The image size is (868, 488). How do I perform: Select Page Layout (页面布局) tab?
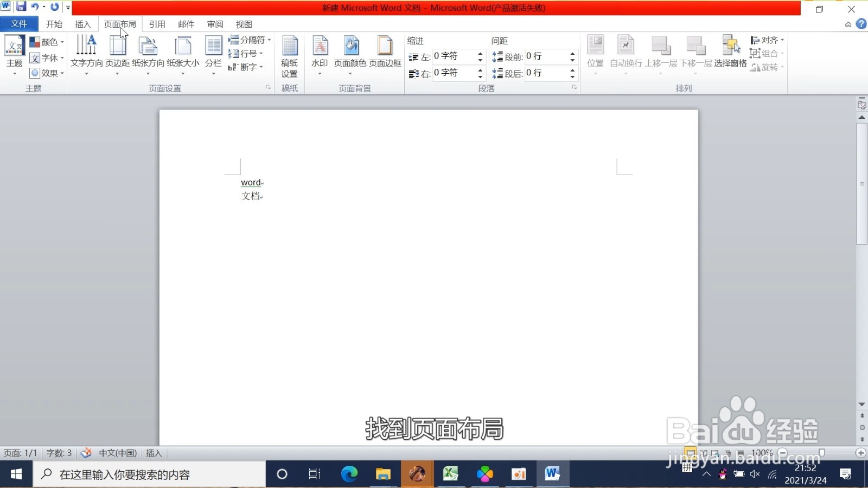[120, 24]
